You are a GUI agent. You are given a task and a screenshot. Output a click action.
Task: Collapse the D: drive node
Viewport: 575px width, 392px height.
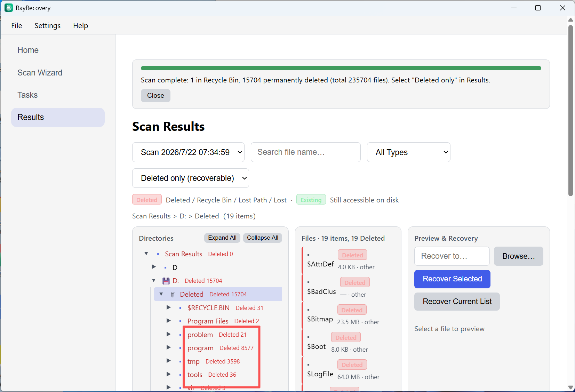[x=154, y=280]
